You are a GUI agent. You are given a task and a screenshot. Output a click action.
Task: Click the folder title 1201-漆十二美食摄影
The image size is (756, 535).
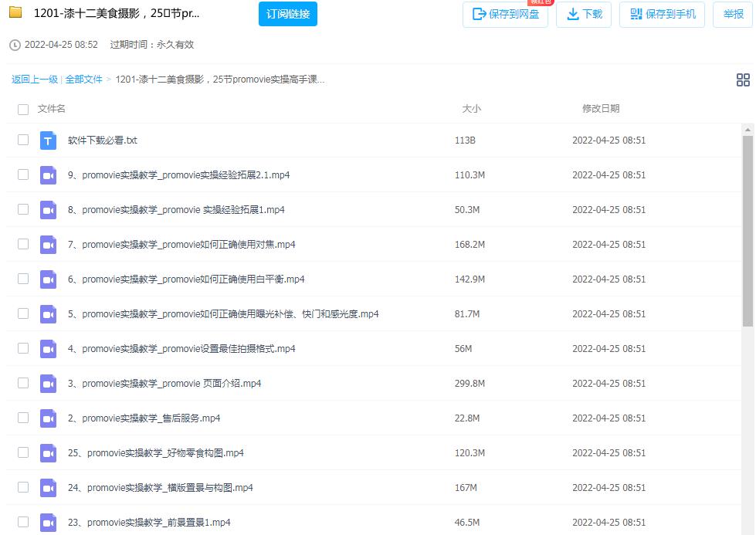point(117,13)
